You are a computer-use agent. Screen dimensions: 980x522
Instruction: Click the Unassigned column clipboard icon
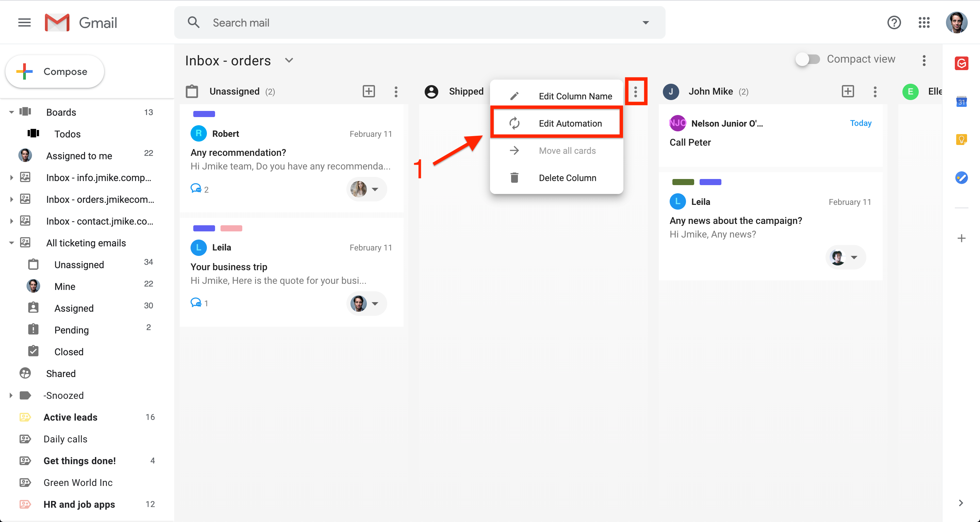(192, 91)
